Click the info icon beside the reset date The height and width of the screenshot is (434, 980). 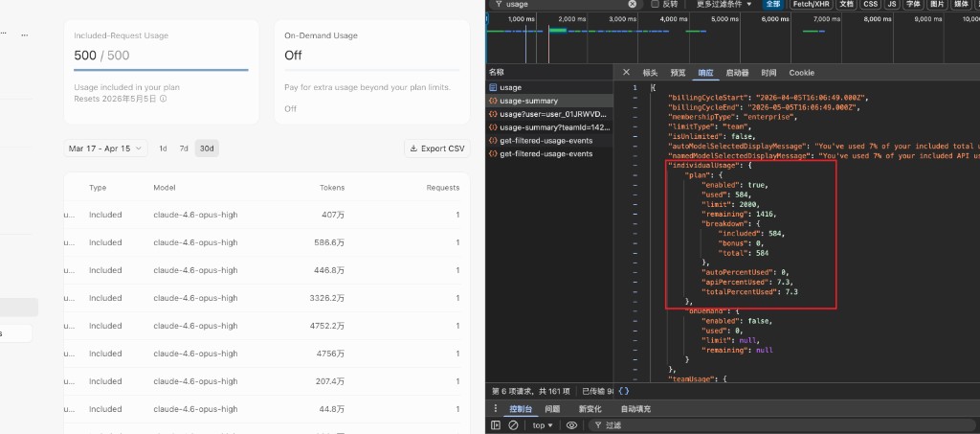point(164,99)
